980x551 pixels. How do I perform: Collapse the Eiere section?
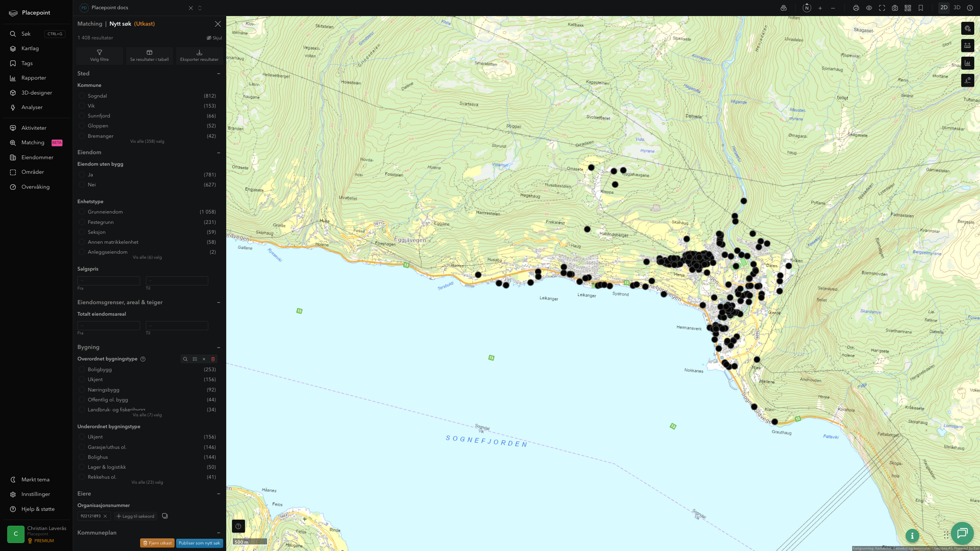219,494
